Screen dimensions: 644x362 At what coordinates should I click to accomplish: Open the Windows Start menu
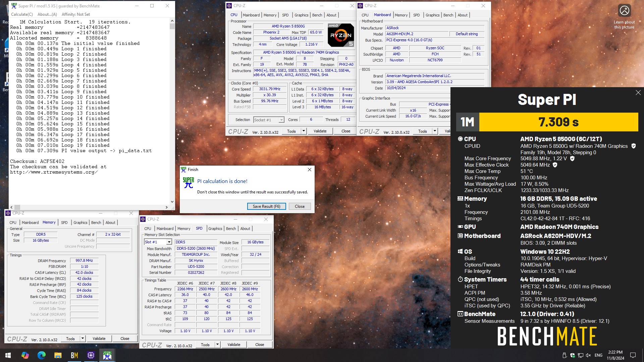[8, 355]
